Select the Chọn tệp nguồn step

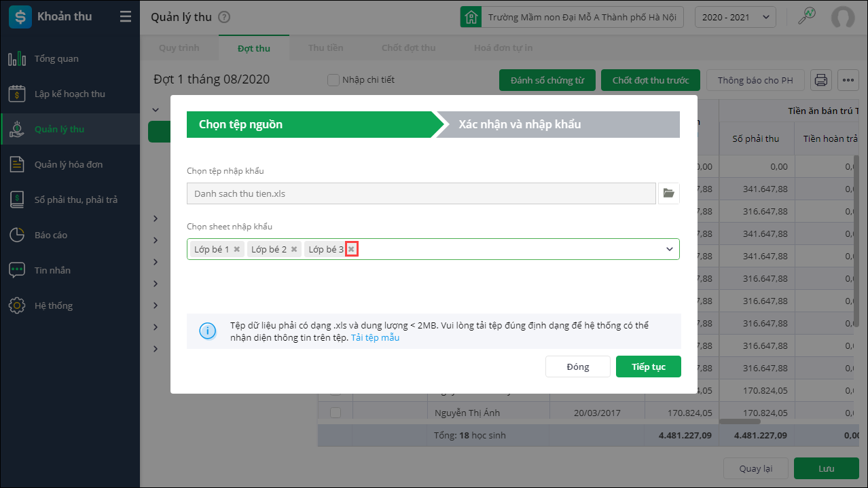click(315, 124)
